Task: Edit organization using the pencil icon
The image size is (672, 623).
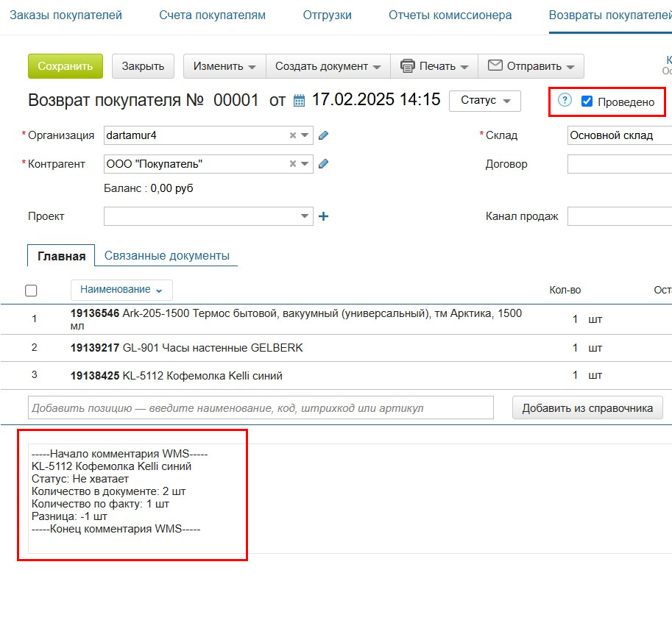Action: click(x=323, y=135)
